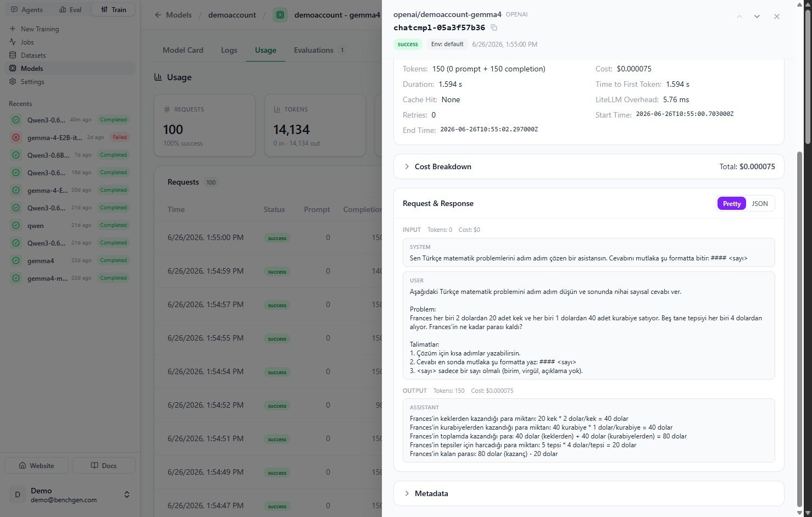
Task: Click the back arrow next to Models breadcrumb
Action: tap(158, 15)
